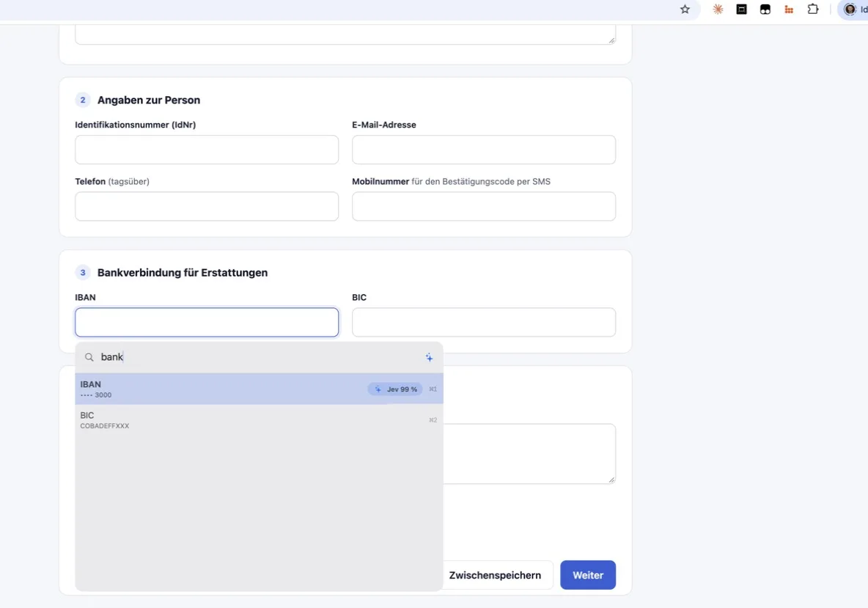This screenshot has height=608, width=868.
Task: Focus the Telefon (tagsüber) field
Action: (207, 206)
